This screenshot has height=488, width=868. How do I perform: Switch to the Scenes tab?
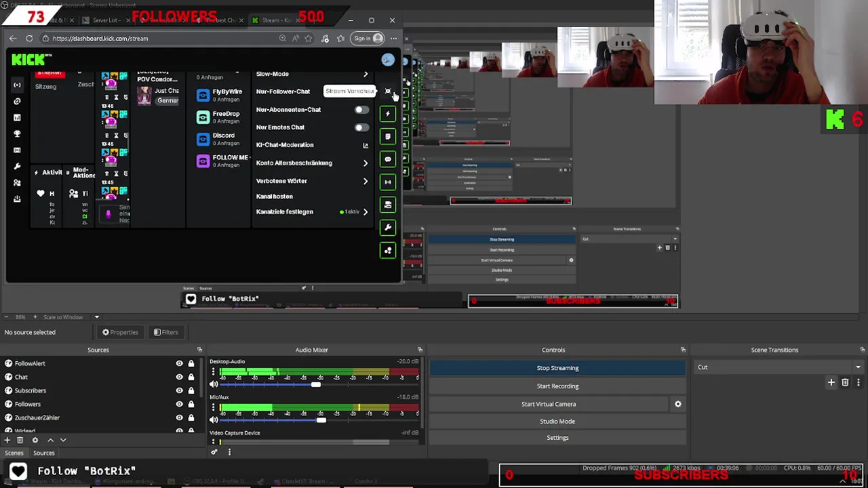point(14,453)
